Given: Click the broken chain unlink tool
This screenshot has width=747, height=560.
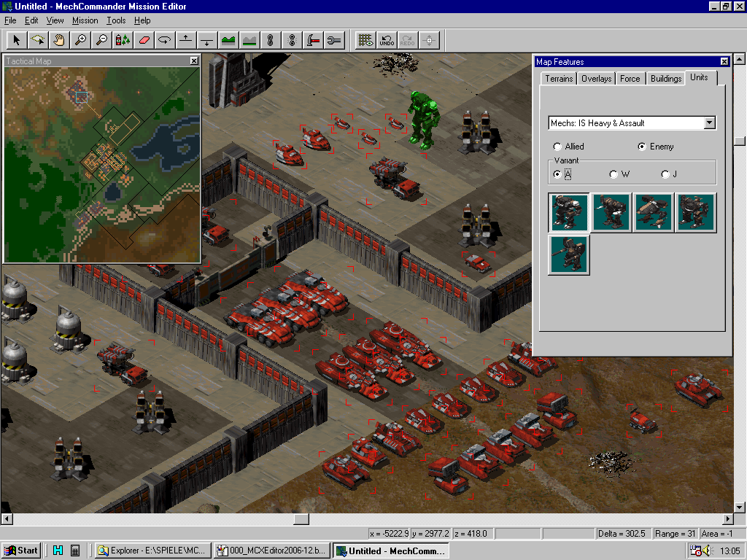Looking at the screenshot, I should pos(292,41).
